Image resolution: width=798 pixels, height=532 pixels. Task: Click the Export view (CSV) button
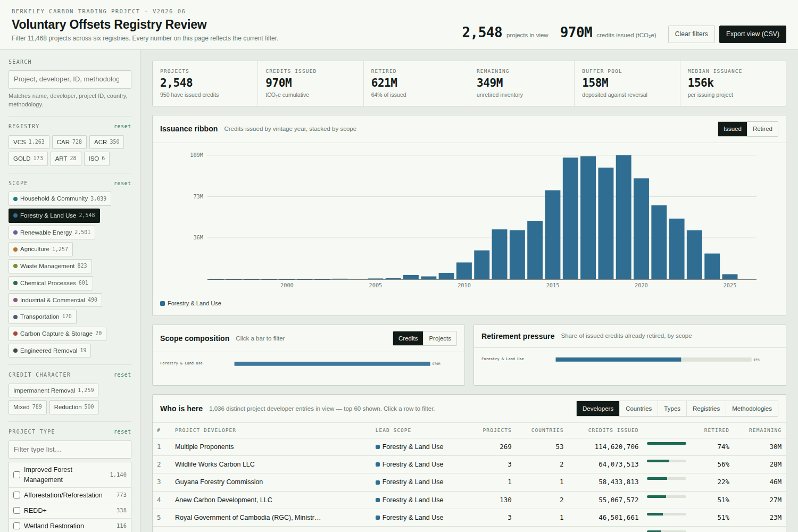(x=752, y=34)
